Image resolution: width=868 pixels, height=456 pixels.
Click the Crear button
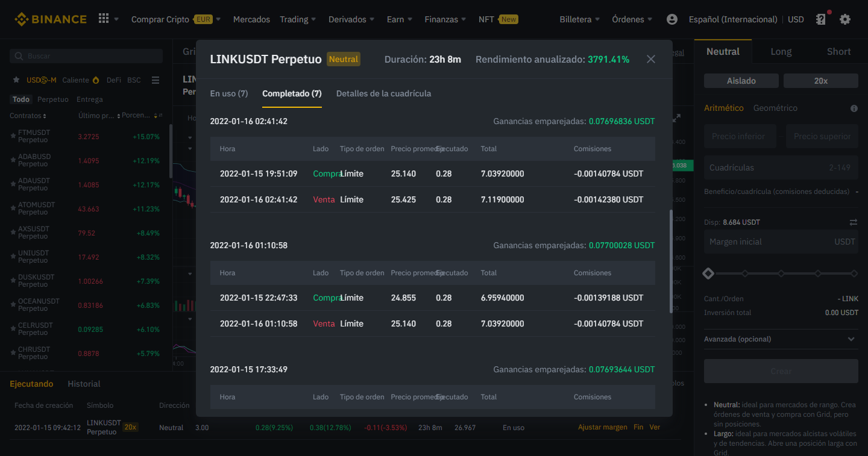click(x=781, y=371)
